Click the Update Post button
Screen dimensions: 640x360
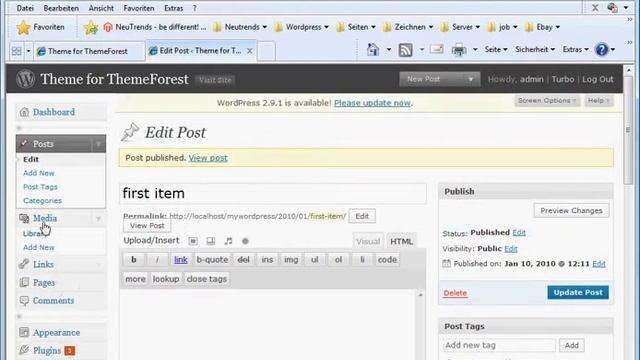[578, 292]
